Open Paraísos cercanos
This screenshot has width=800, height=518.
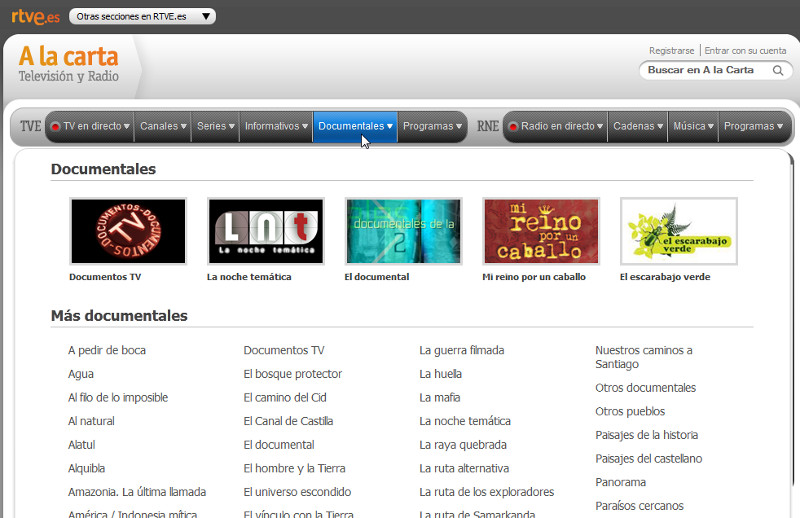pyautogui.click(x=639, y=506)
